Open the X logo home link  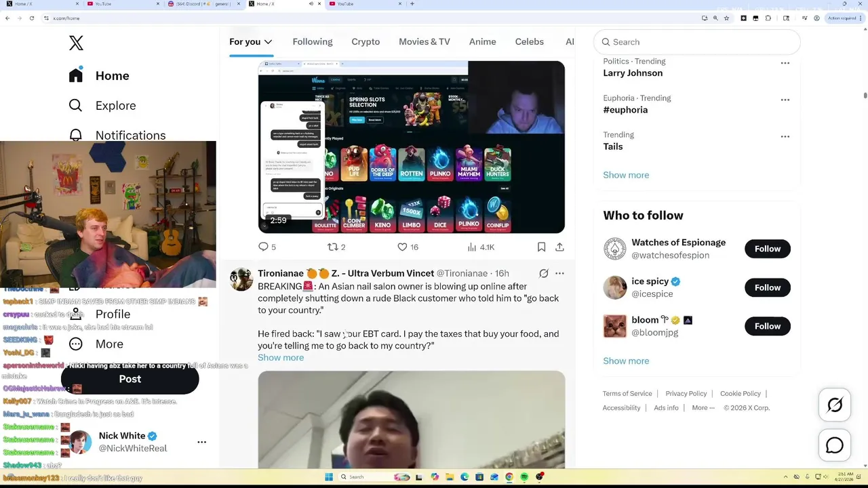[x=76, y=43]
